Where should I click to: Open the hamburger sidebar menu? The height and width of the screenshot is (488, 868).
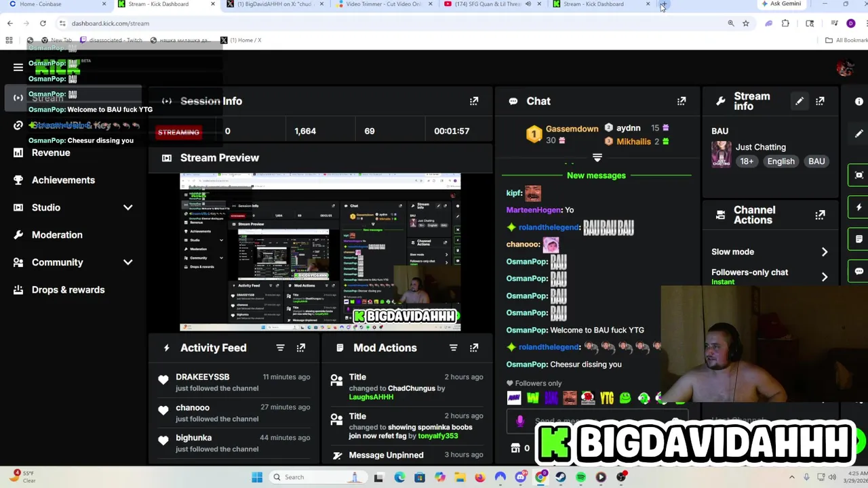tap(18, 67)
